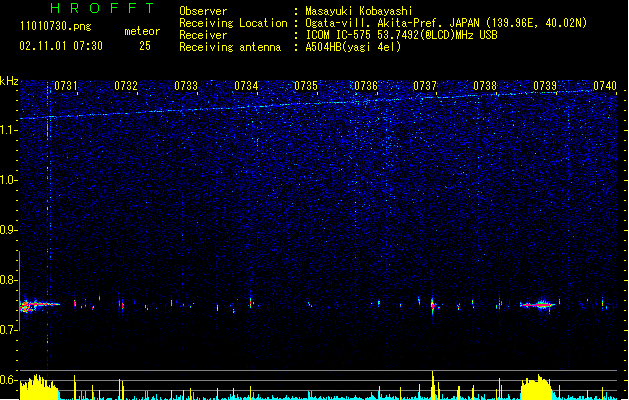Click the 0732 time marker

[x=126, y=86]
